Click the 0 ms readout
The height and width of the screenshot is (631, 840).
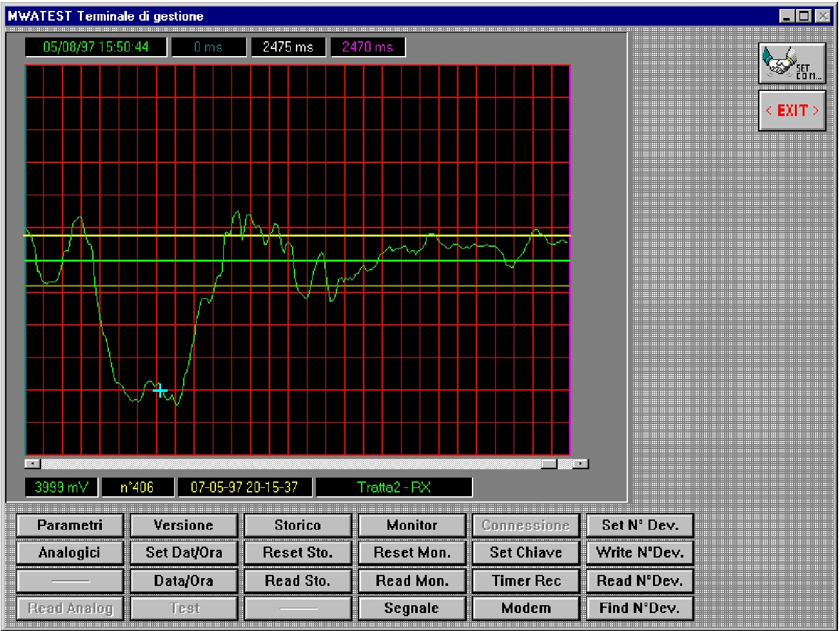point(209,47)
